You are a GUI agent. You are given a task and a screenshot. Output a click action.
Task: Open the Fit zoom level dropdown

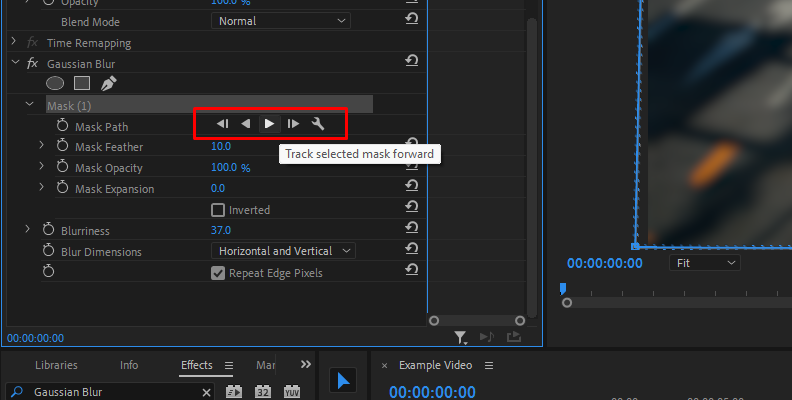[705, 263]
